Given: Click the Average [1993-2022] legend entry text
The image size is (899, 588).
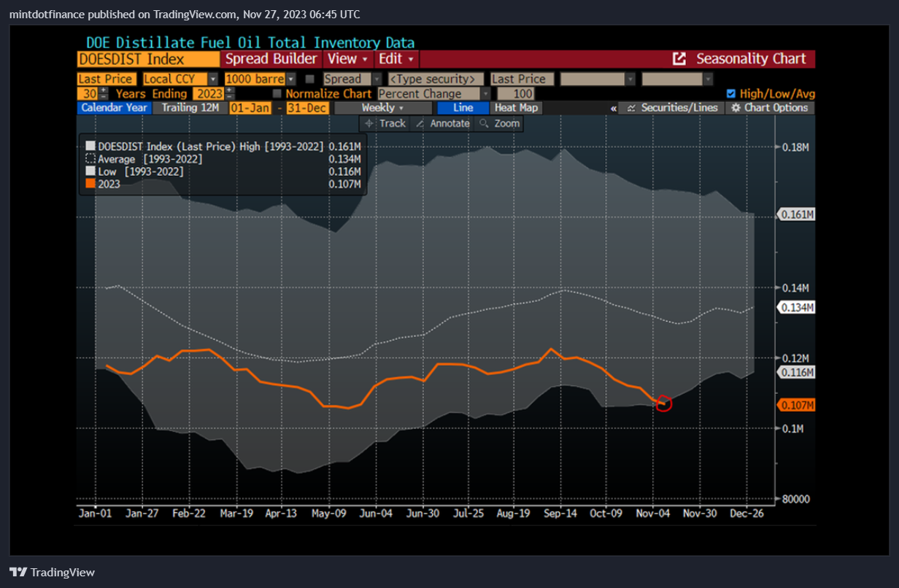Looking at the screenshot, I should tap(150, 159).
